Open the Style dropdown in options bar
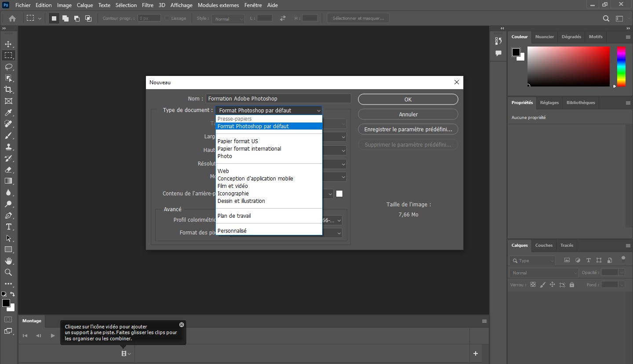This screenshot has height=364, width=633. point(228,19)
